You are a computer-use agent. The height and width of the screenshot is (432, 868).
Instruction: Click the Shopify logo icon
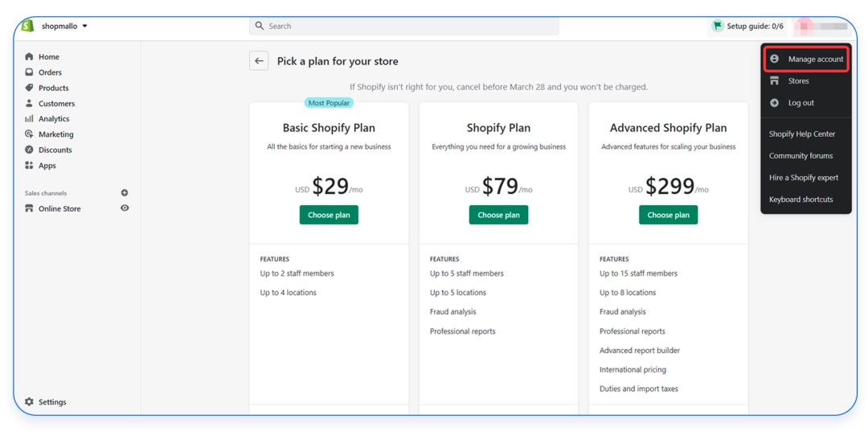pyautogui.click(x=28, y=26)
